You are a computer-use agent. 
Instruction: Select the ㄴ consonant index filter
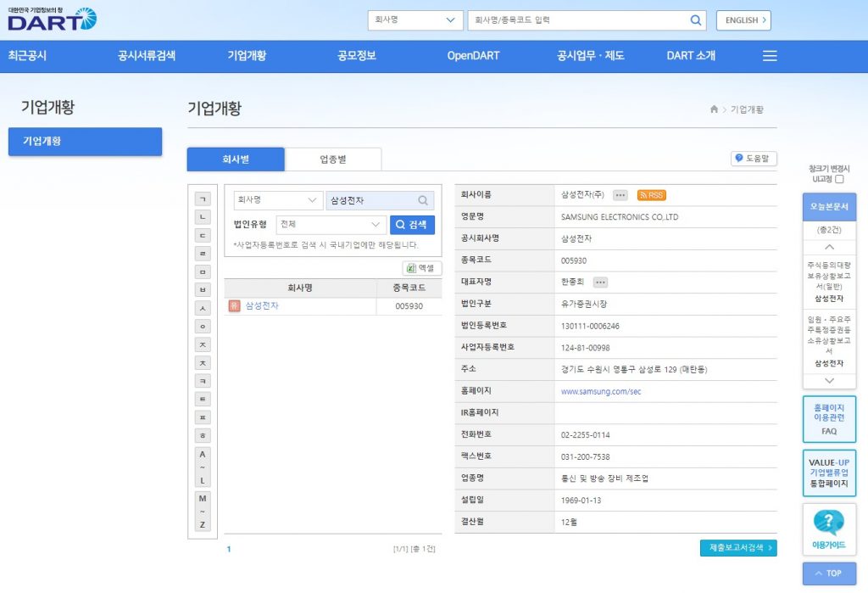tap(203, 217)
